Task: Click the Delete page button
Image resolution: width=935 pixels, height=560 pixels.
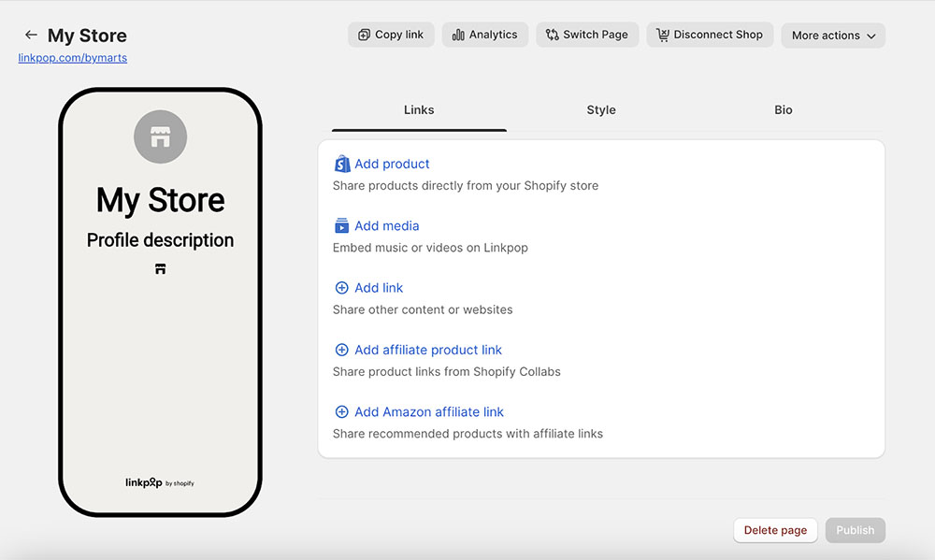Action: [x=775, y=530]
